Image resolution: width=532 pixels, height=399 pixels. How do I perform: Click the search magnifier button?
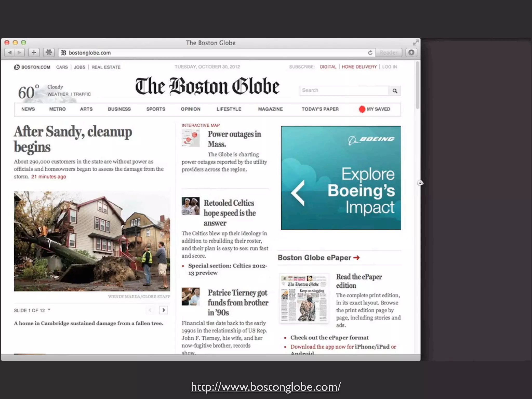(x=395, y=91)
